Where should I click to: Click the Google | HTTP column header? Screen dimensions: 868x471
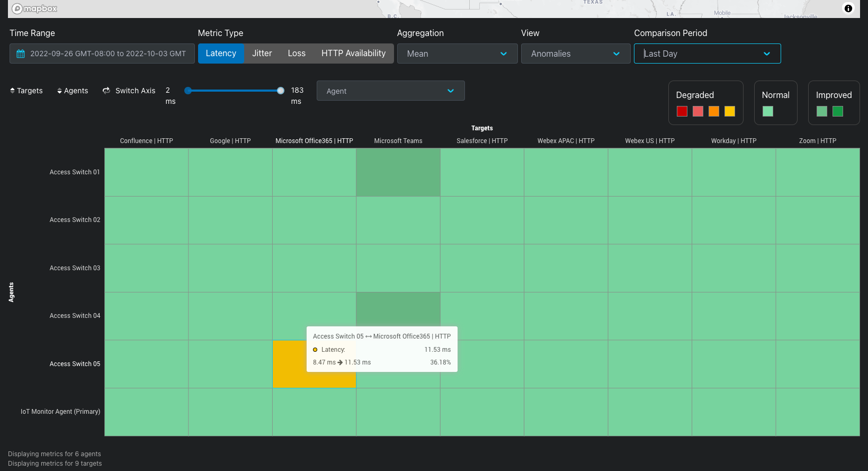[x=230, y=141]
